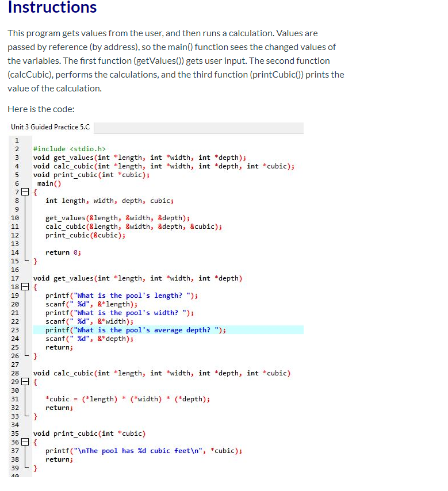Click the get_values definition header on line 17
Screen dimensions: 448x491
pyautogui.click(x=138, y=278)
